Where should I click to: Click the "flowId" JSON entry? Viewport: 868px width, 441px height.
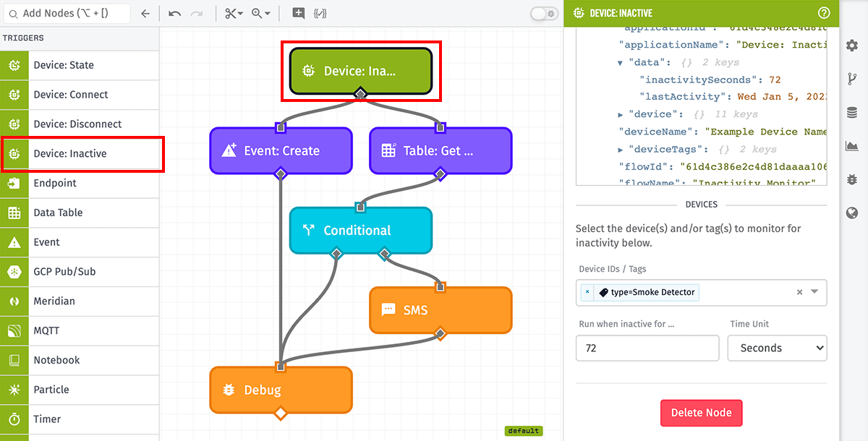pyautogui.click(x=722, y=167)
